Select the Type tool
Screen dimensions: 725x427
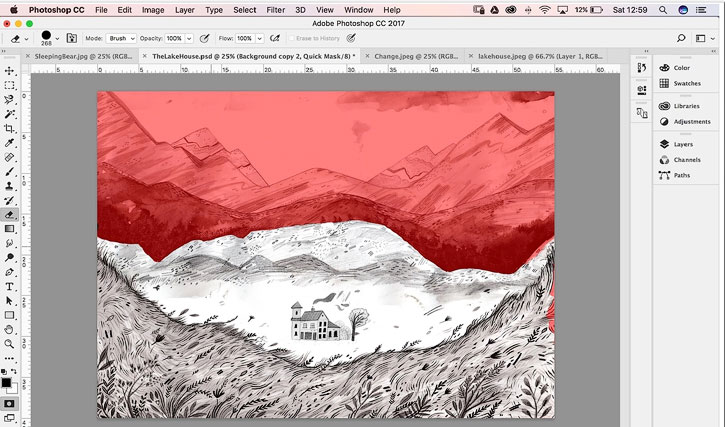click(x=9, y=287)
